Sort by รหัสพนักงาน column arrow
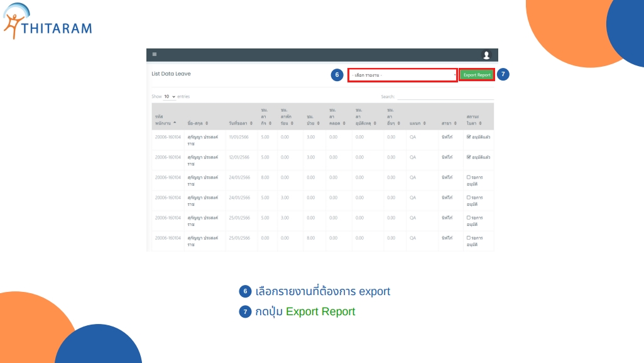The image size is (644, 363). click(175, 123)
